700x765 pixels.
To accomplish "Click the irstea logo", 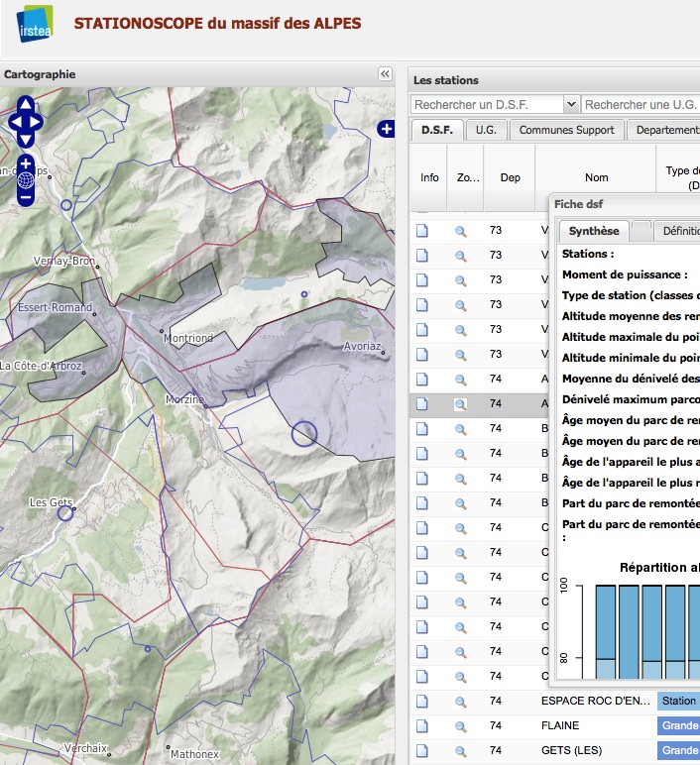I will tap(36, 23).
